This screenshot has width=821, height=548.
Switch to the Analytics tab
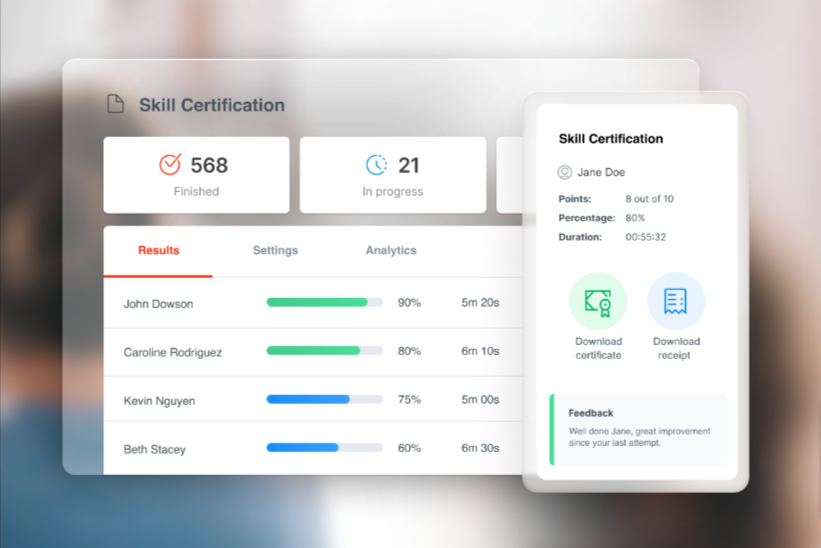pyautogui.click(x=391, y=250)
